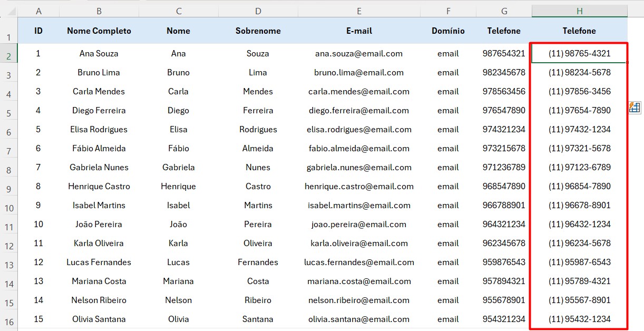This screenshot has width=644, height=331.
Task: Click the Sobrenome header cell
Action: [258, 31]
